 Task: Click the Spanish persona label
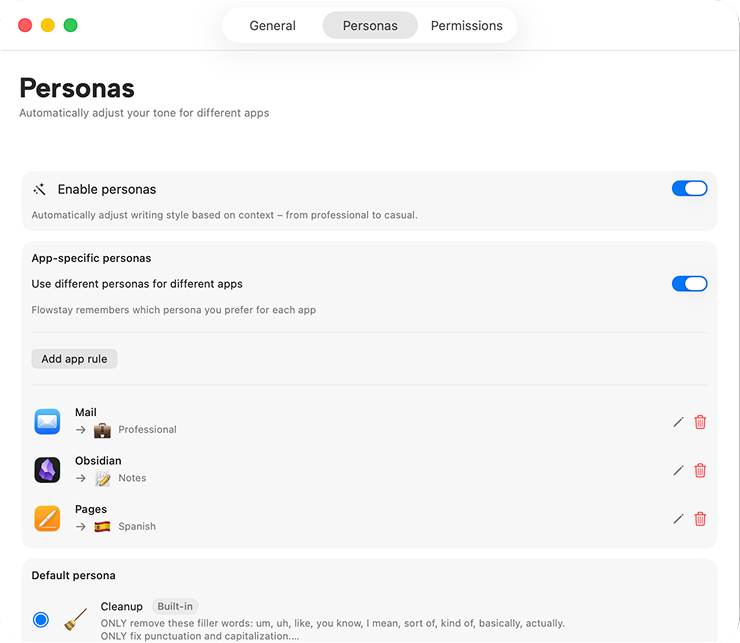coord(137,526)
